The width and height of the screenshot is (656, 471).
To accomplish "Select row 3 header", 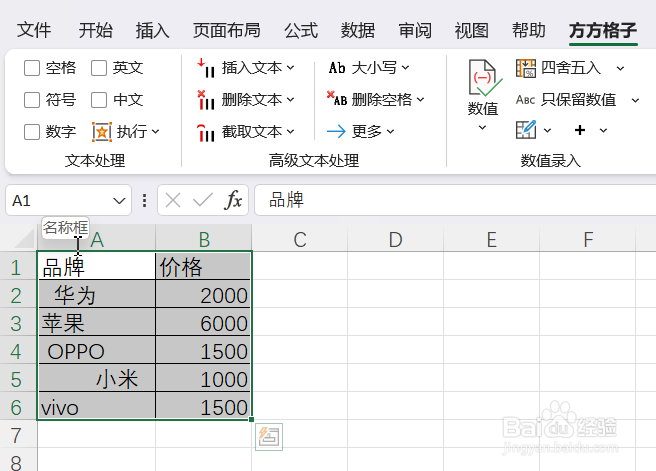I will coord(17,323).
